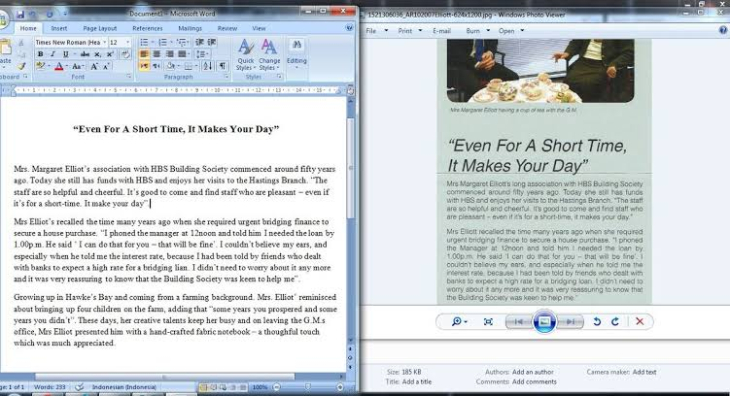
Task: Adjust the Word zoom slider
Action: coord(308,387)
